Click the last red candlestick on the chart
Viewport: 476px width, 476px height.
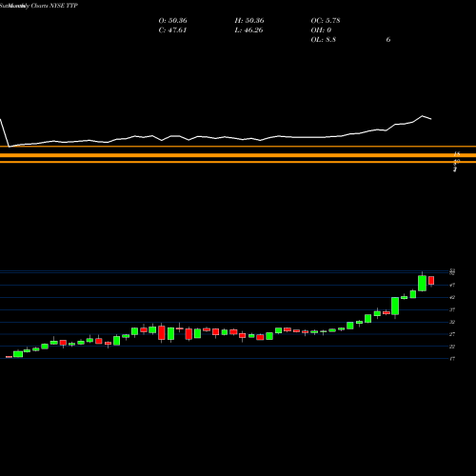point(431,281)
